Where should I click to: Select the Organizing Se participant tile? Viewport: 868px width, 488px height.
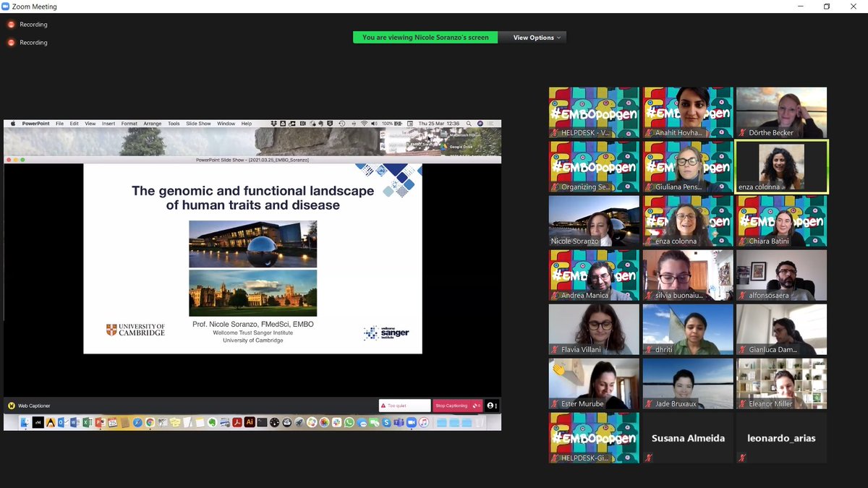tap(594, 166)
